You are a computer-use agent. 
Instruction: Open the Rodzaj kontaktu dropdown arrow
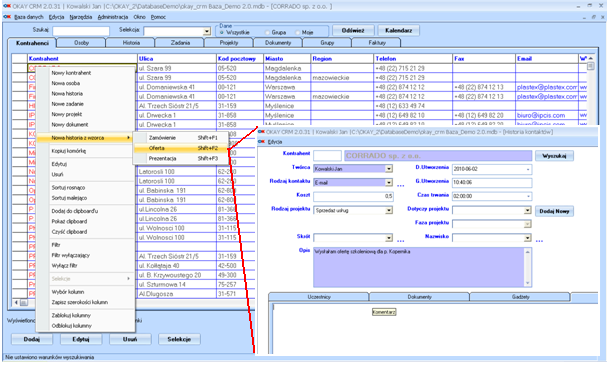(388, 183)
